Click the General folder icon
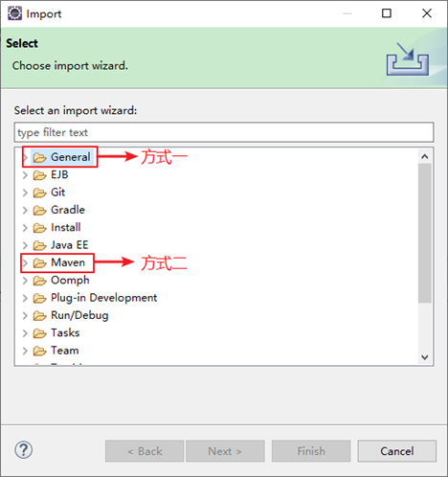Image resolution: width=448 pixels, height=477 pixels. pyautogui.click(x=39, y=157)
